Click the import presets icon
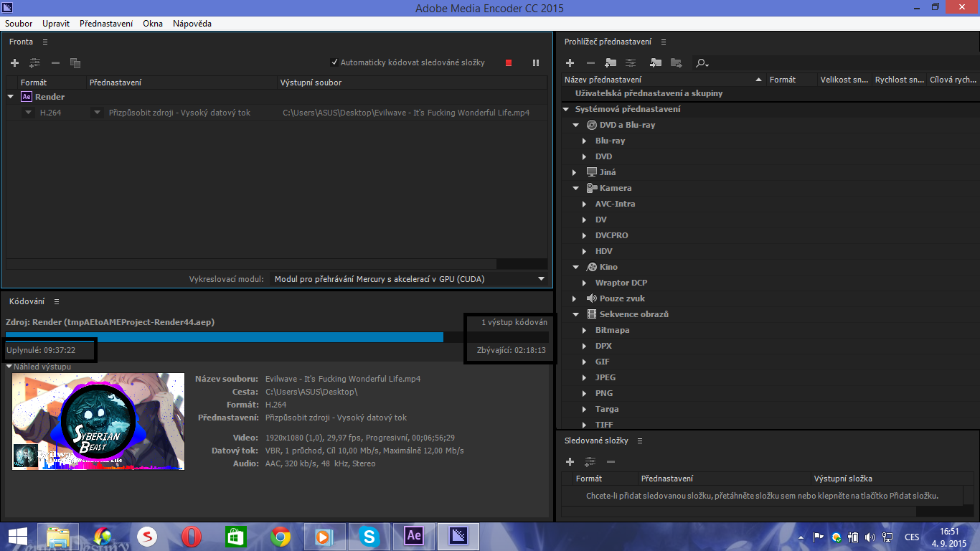Viewport: 980px width, 551px height. point(656,63)
